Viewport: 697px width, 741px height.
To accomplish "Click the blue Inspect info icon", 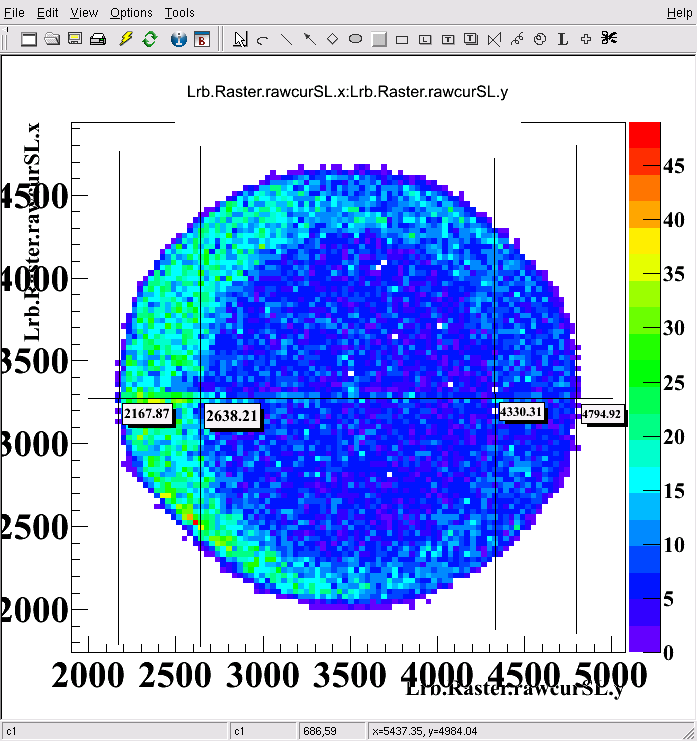I will pyautogui.click(x=179, y=39).
